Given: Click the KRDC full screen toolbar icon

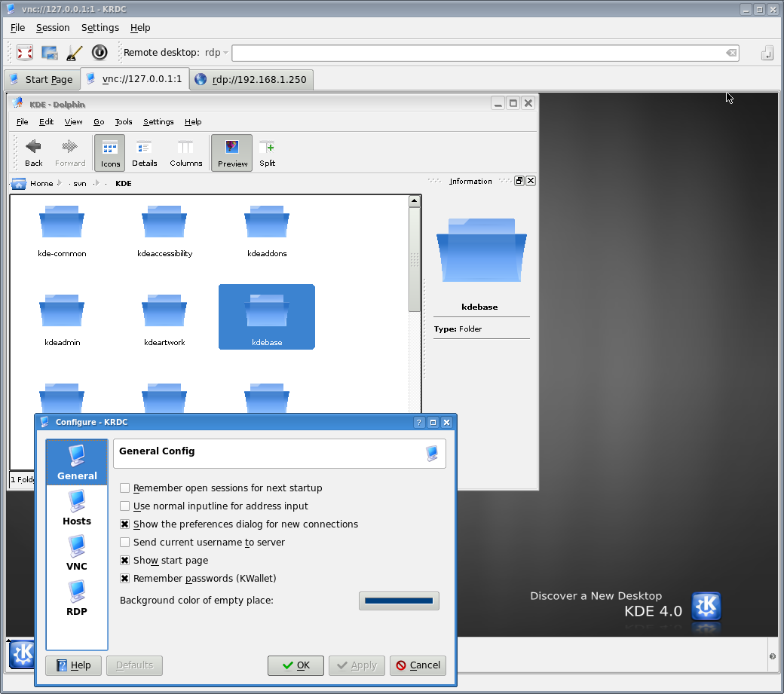Looking at the screenshot, I should pos(24,53).
